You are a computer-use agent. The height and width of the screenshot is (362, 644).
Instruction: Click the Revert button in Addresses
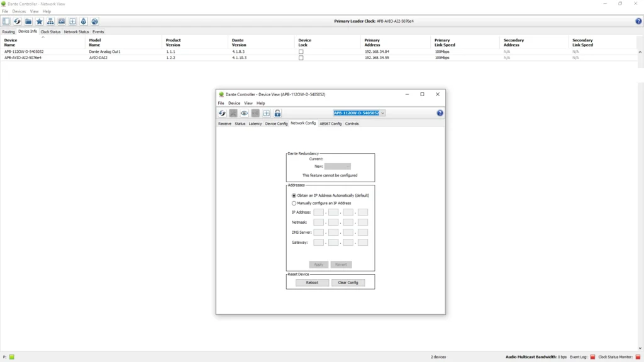(x=341, y=265)
